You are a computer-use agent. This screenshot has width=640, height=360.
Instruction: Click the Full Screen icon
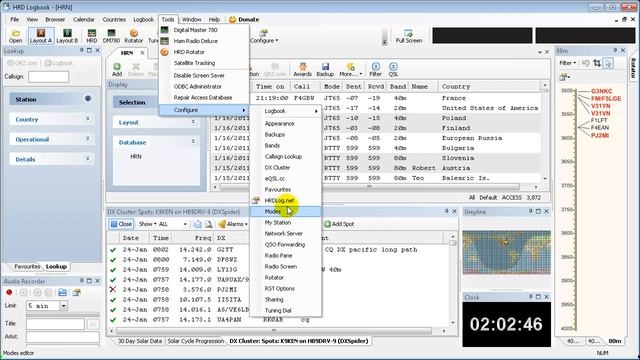click(x=409, y=36)
